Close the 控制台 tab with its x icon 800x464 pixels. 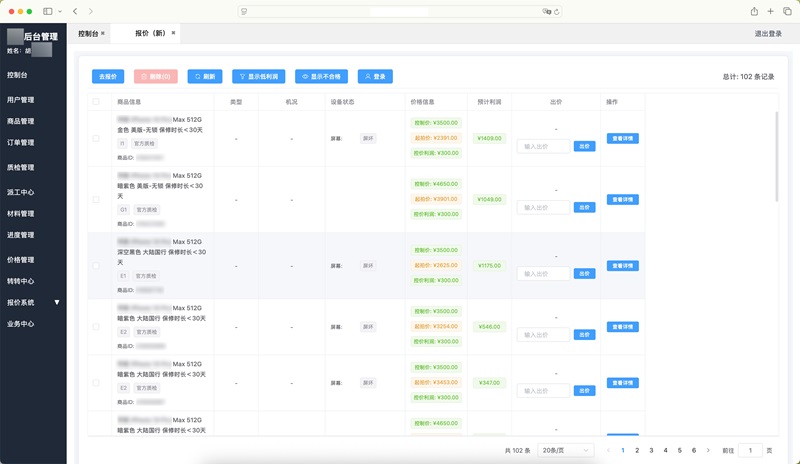[103, 33]
